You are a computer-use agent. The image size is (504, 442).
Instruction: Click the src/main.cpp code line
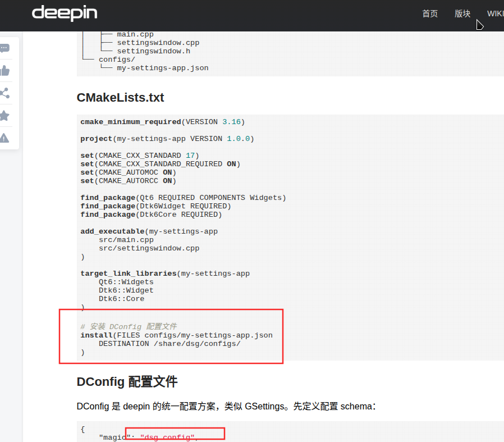click(x=126, y=240)
